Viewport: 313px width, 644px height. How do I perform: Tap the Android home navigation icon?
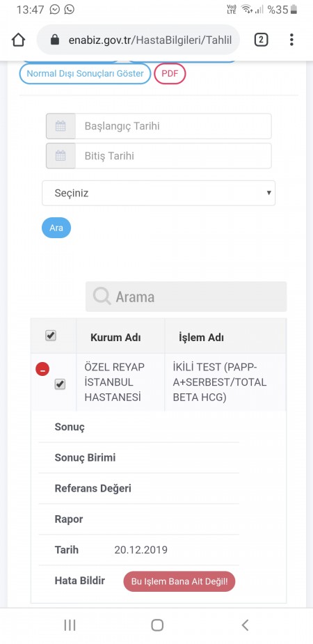157,625
